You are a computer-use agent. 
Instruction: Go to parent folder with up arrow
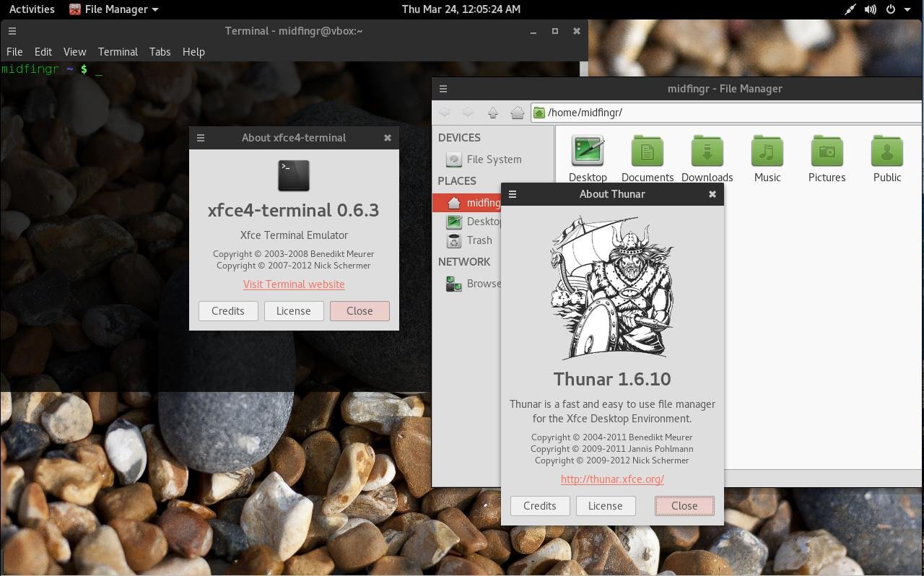click(493, 113)
